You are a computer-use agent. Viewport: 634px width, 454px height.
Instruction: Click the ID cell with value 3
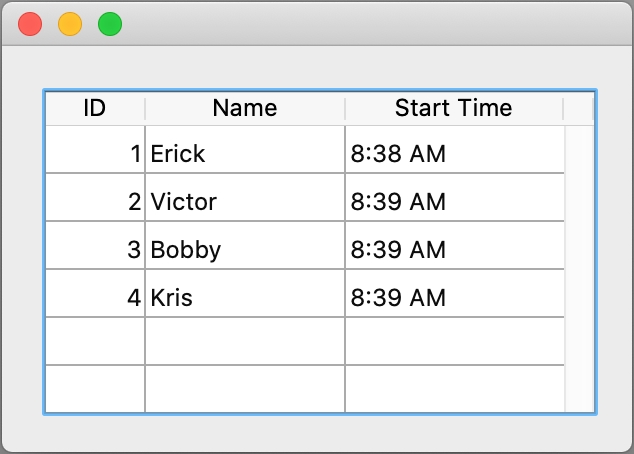coord(96,250)
